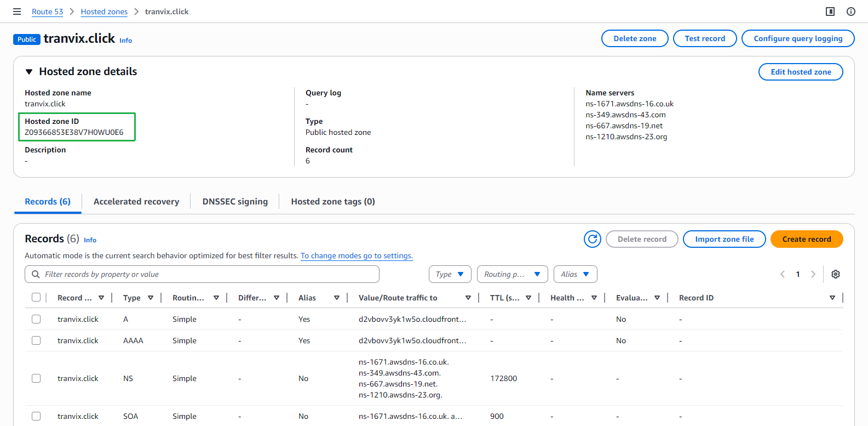Open the Routing policy filter dropdown
The height and width of the screenshot is (426, 868).
tap(512, 274)
